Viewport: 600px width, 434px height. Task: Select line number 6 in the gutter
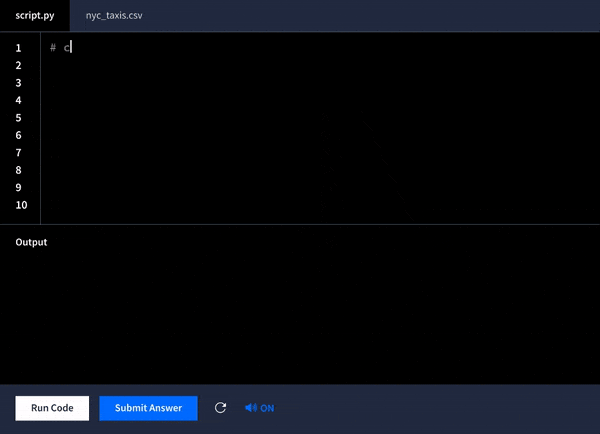tap(19, 135)
